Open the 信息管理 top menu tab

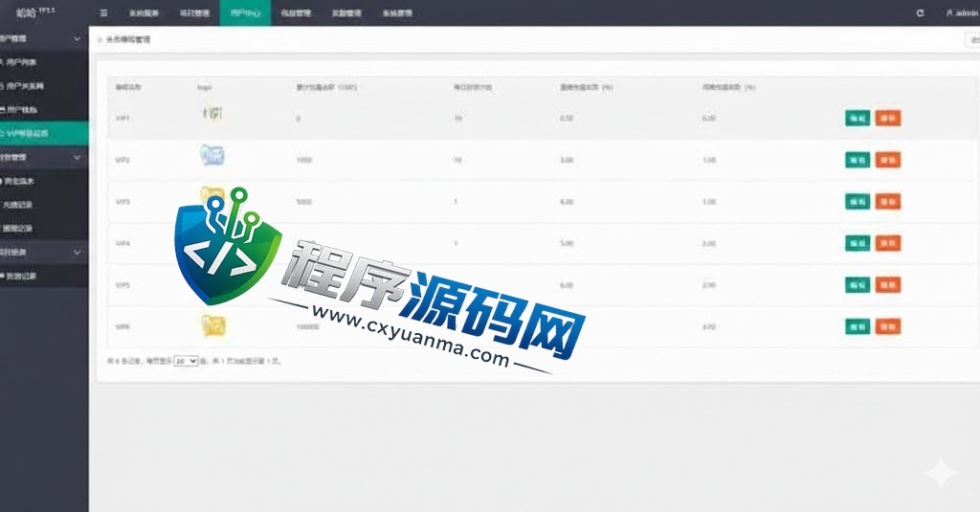pyautogui.click(x=296, y=12)
